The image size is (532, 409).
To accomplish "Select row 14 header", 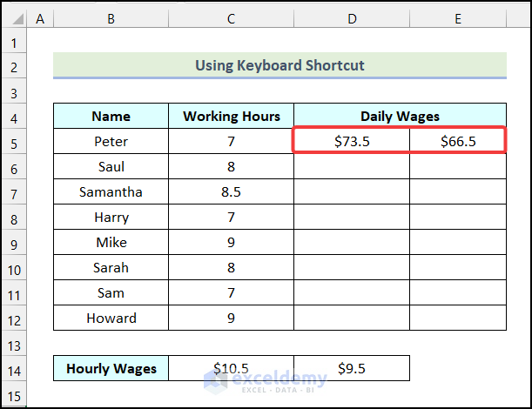I will [14, 369].
